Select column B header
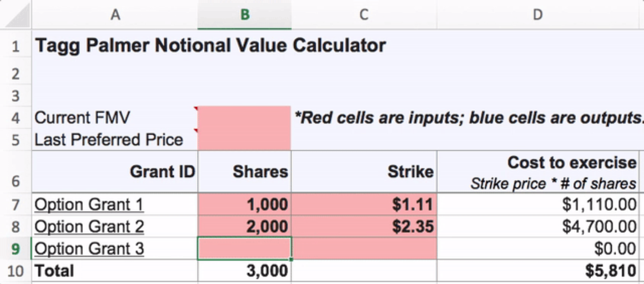644x284 pixels. pyautogui.click(x=245, y=15)
